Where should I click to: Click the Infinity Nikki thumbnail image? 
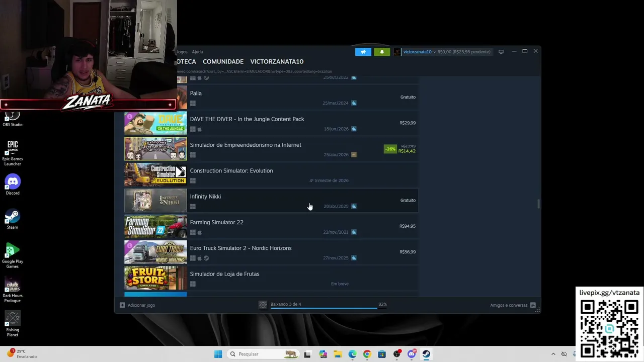pyautogui.click(x=155, y=201)
